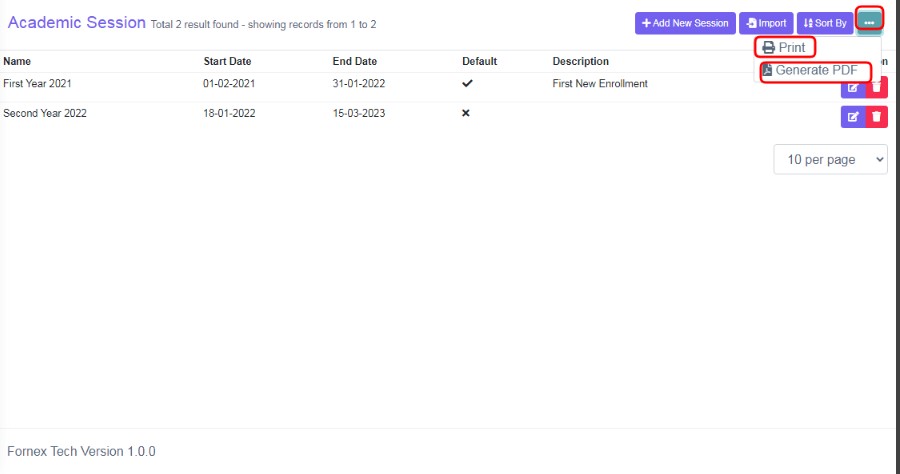Screen dimensions: 900x474
Task: Click end date 15-03-2023
Action: click(x=359, y=113)
